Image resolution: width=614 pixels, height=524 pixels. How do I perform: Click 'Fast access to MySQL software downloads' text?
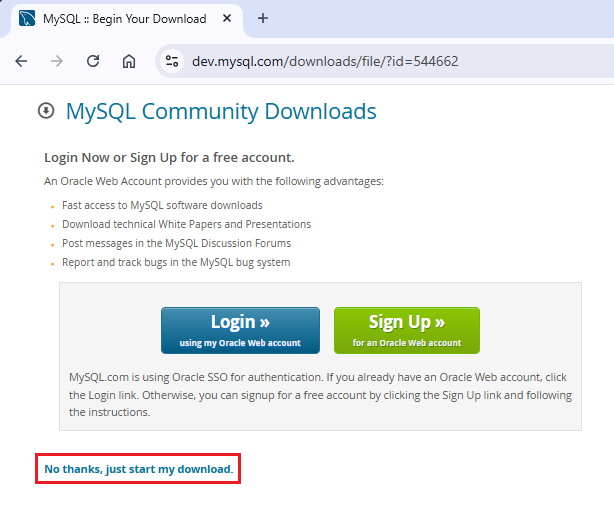[162, 205]
